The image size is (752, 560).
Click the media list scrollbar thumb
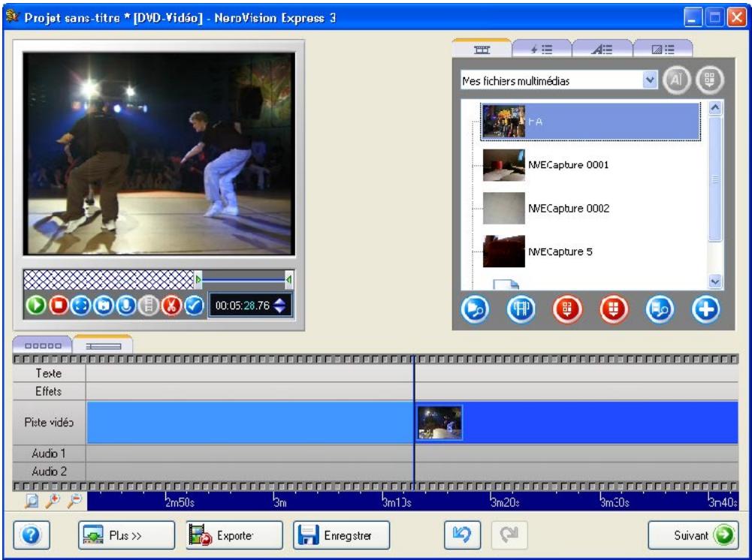(715, 179)
